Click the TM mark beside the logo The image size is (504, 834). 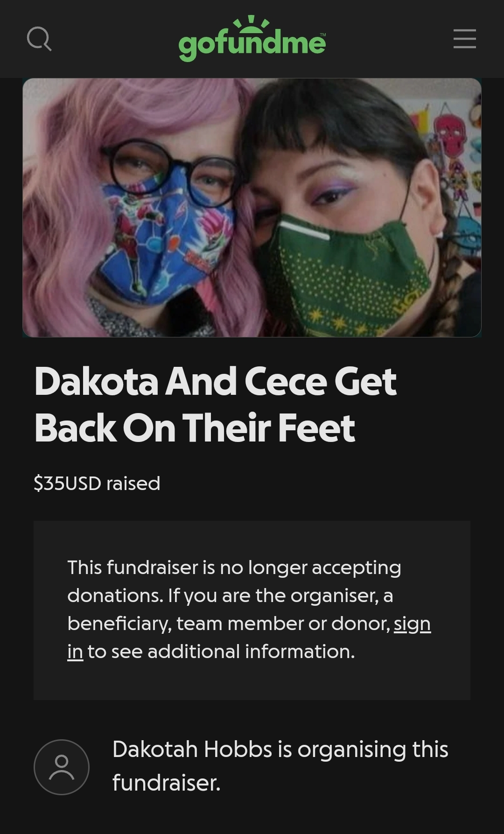click(x=323, y=35)
